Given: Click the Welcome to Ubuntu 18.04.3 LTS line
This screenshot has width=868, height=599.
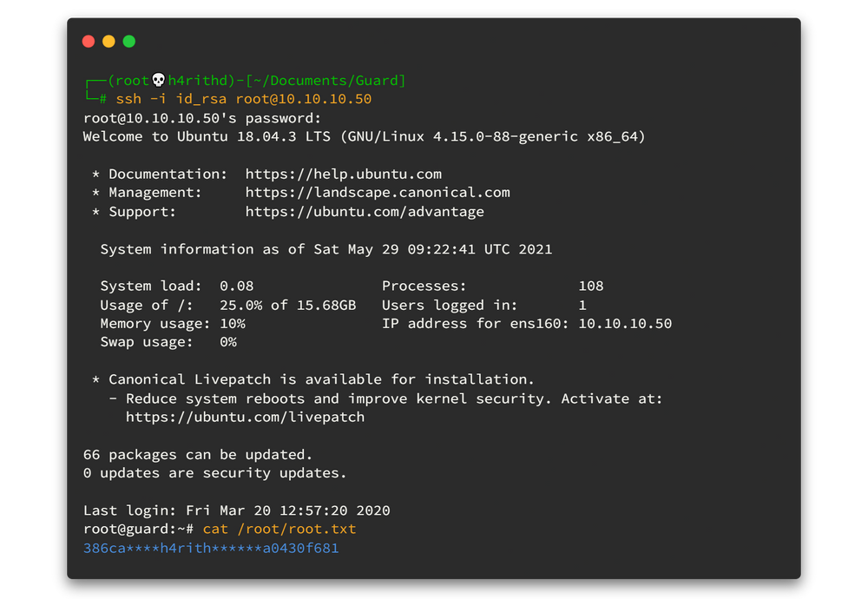Looking at the screenshot, I should click(365, 137).
